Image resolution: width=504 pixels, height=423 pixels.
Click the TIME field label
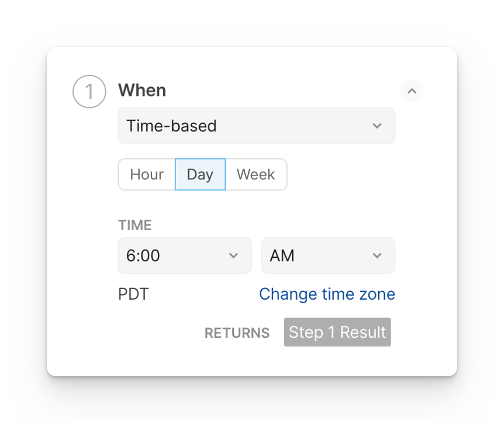134,226
